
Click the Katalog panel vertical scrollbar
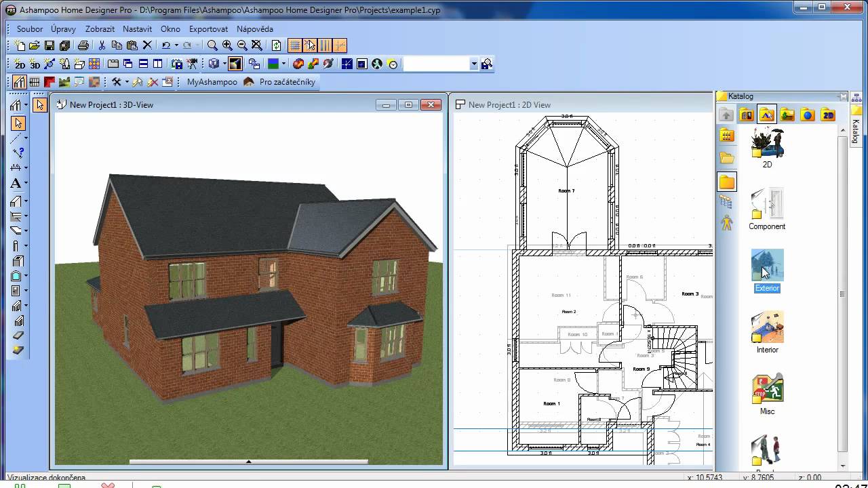click(x=842, y=294)
